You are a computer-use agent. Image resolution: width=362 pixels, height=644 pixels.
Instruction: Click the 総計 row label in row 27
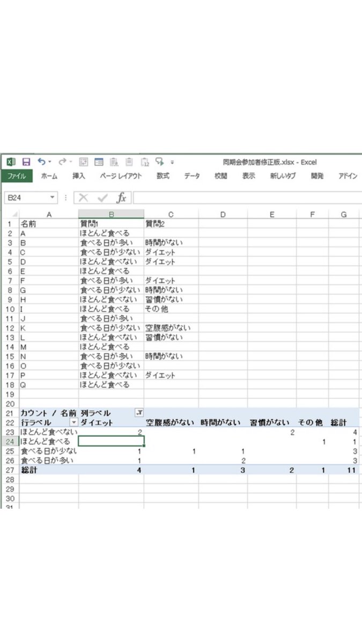(49, 470)
